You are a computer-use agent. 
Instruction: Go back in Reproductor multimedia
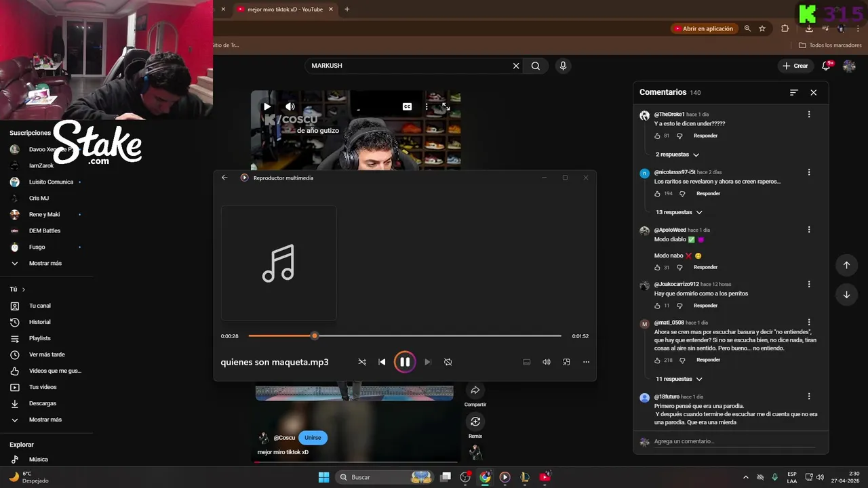coord(224,178)
